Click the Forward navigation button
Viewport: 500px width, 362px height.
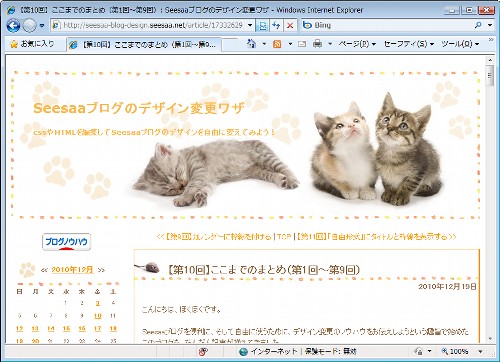pos(29,25)
